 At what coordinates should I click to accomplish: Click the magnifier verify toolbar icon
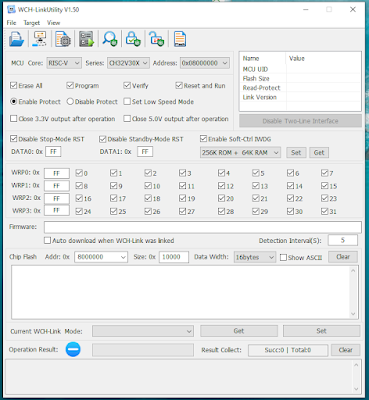tap(110, 39)
